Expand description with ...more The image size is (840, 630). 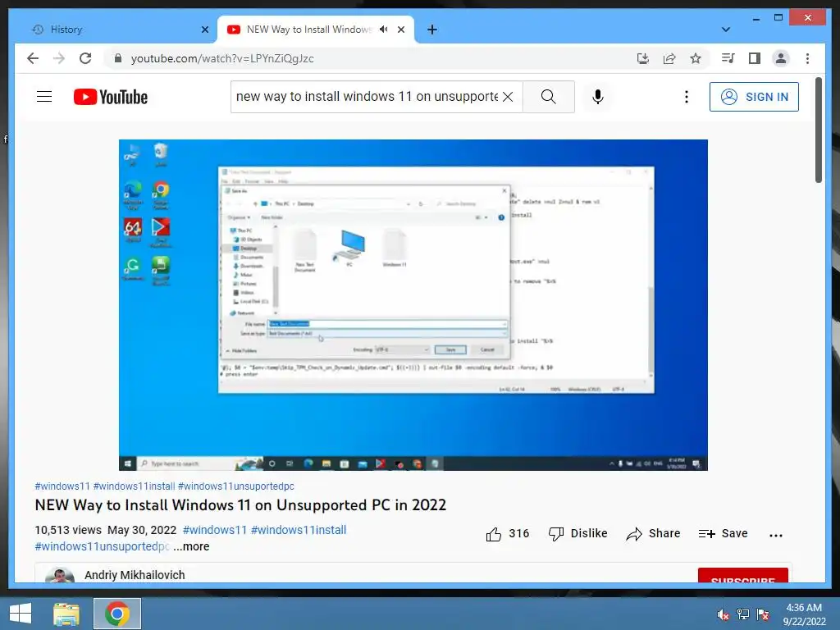pos(191,546)
